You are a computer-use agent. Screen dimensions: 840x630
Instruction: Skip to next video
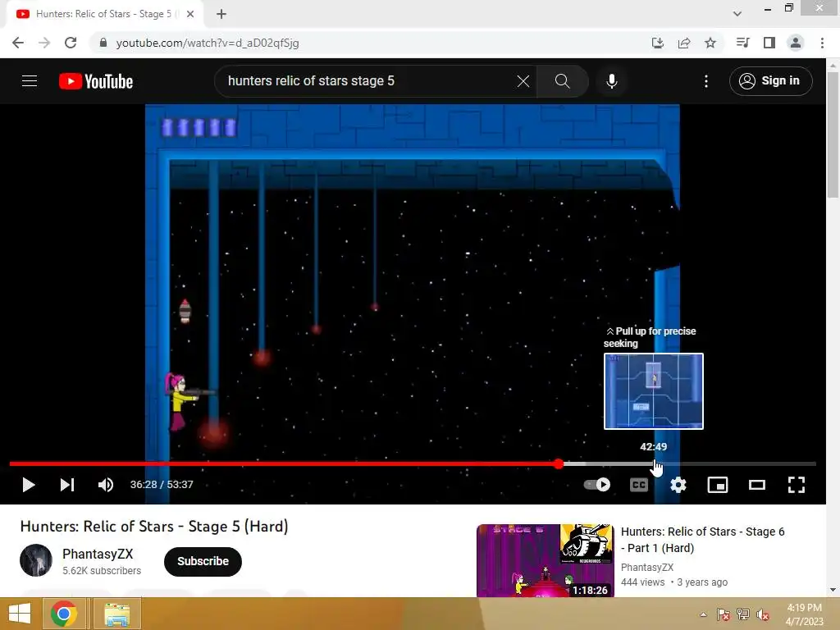[67, 485]
